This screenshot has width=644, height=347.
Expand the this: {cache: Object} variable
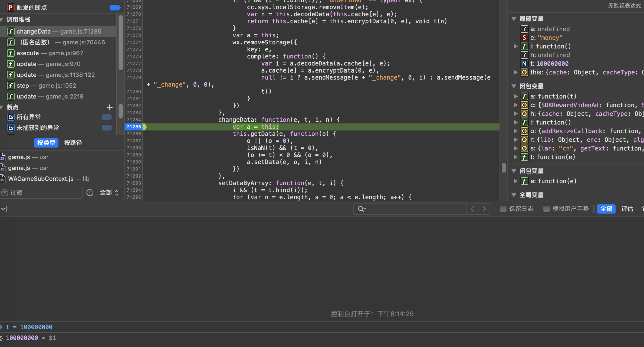(x=515, y=72)
